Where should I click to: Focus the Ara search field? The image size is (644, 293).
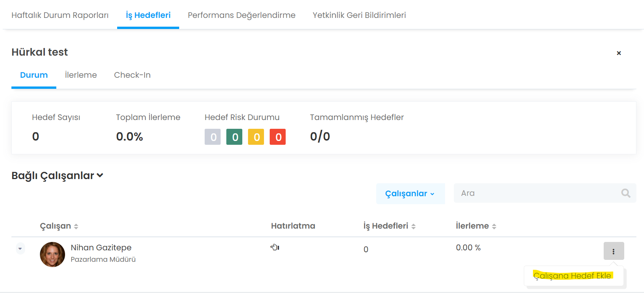tap(537, 193)
